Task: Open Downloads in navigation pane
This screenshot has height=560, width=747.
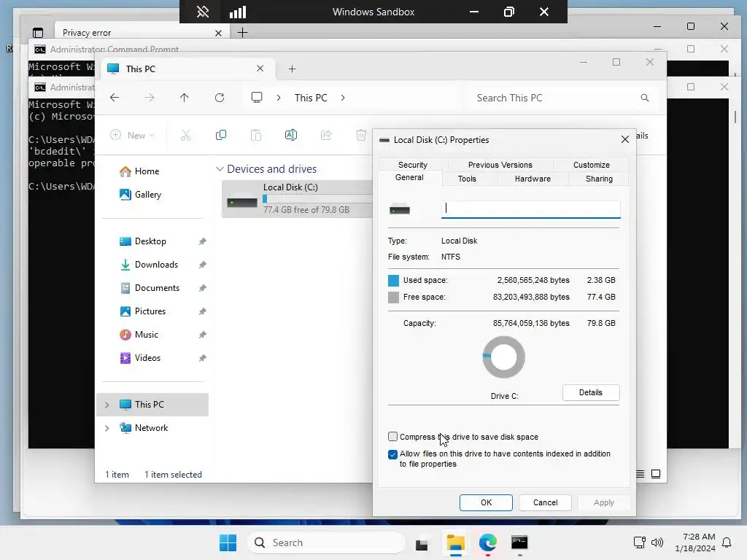Action: point(155,264)
